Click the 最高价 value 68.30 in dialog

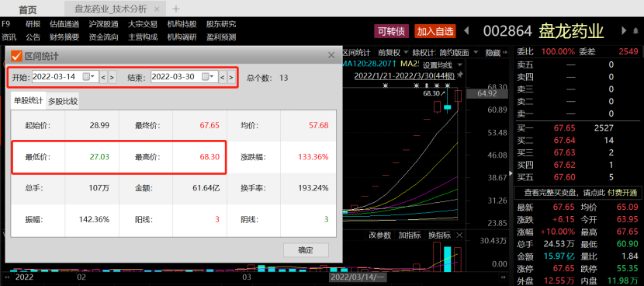click(x=209, y=157)
